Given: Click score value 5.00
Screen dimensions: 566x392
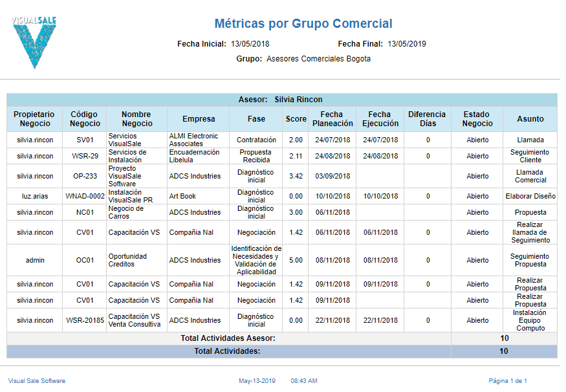Looking at the screenshot, I should point(296,260).
